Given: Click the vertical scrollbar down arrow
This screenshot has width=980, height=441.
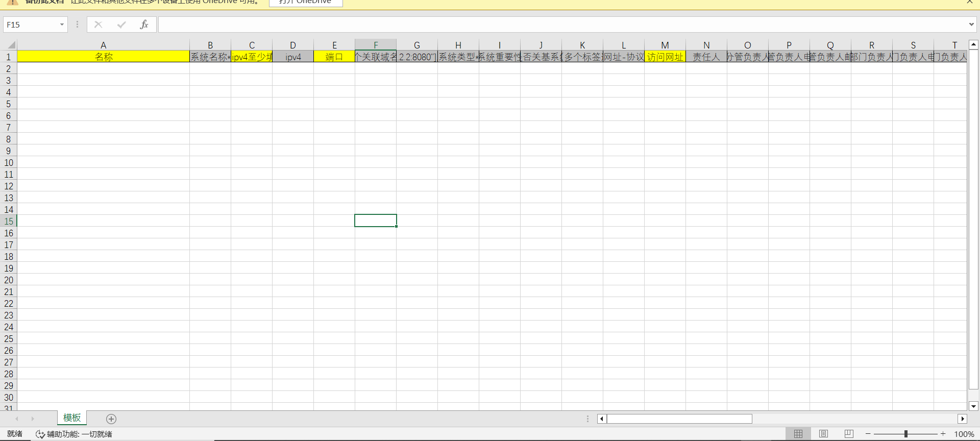Looking at the screenshot, I should point(973,406).
